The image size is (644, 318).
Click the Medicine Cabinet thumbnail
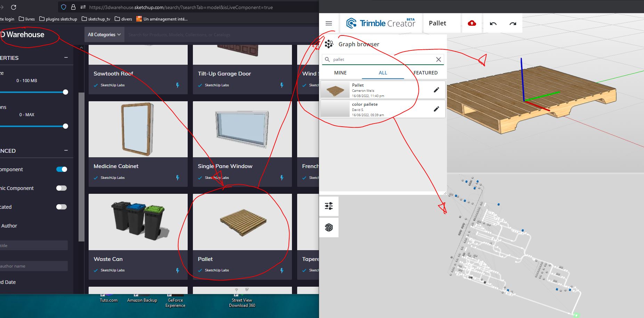pos(138,129)
